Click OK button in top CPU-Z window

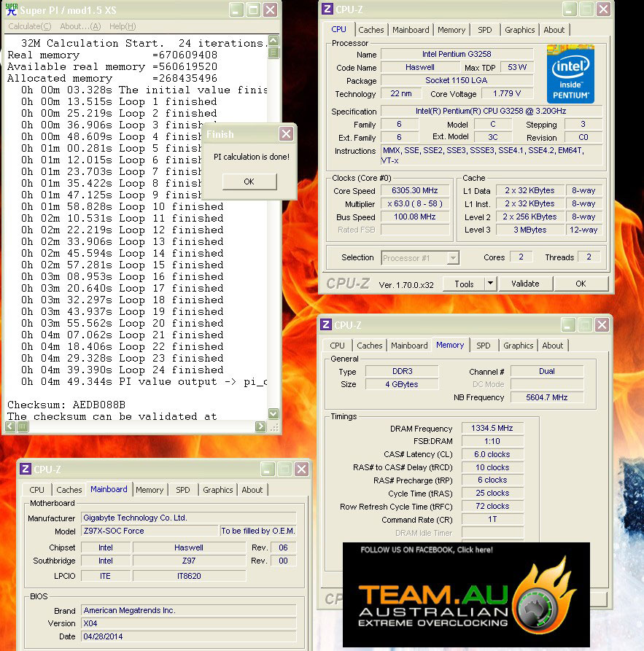pos(581,284)
